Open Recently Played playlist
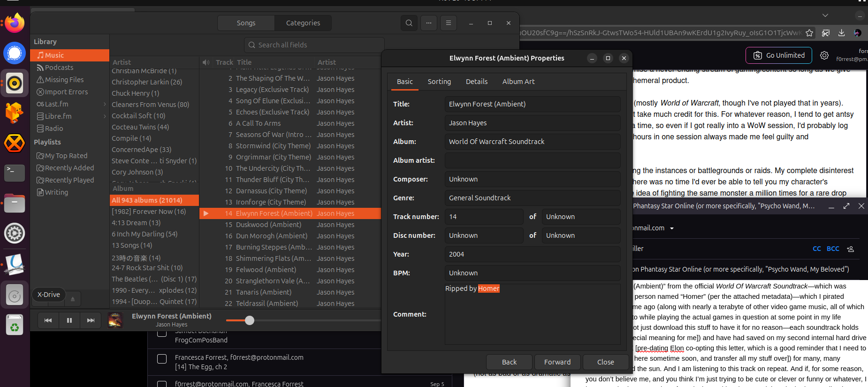This screenshot has height=387, width=868. pos(70,180)
